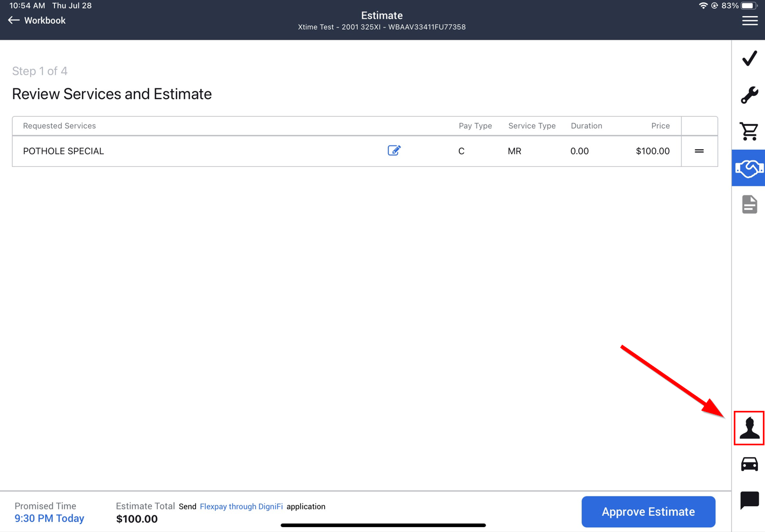The height and width of the screenshot is (532, 765).
Task: Open the document summary icon in sidebar
Action: 749,204
